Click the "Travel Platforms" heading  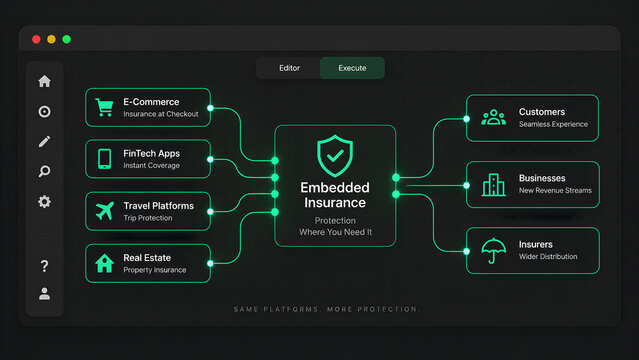159,206
